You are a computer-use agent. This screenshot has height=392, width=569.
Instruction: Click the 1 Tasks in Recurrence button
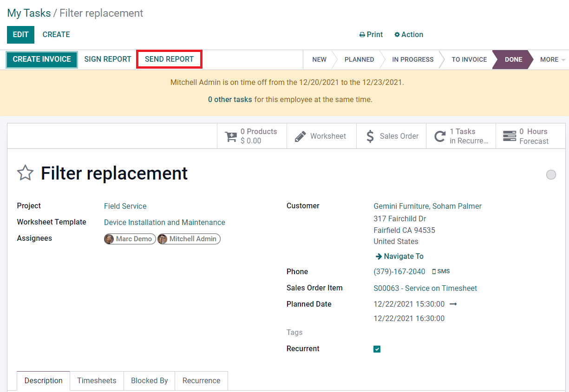pyautogui.click(x=461, y=136)
